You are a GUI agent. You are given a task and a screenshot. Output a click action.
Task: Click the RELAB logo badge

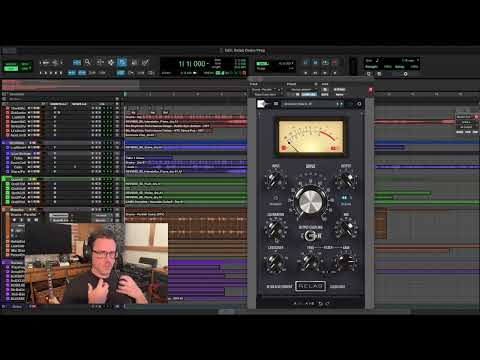310,286
